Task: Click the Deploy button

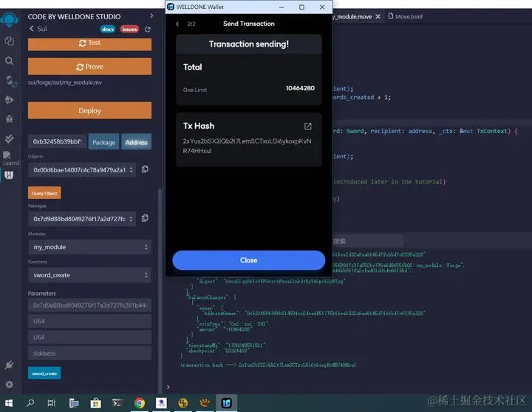Action: (89, 111)
